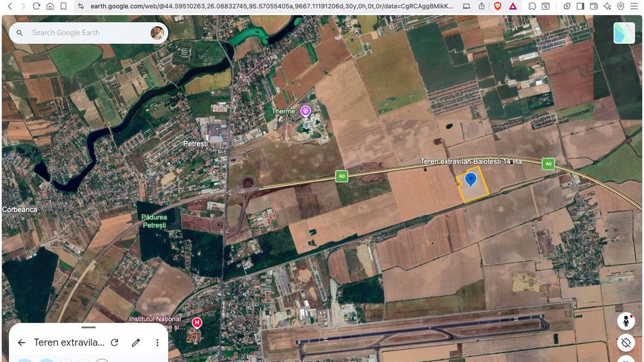Screen dimensions: 644x362
Task: Share this page via share icon
Action: (481, 6)
